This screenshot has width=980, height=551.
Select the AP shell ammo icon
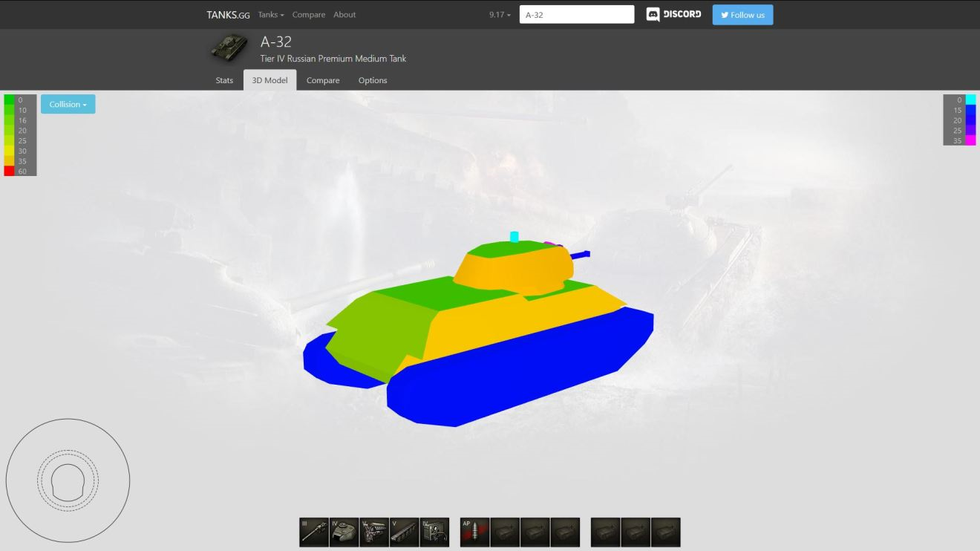coord(474,532)
